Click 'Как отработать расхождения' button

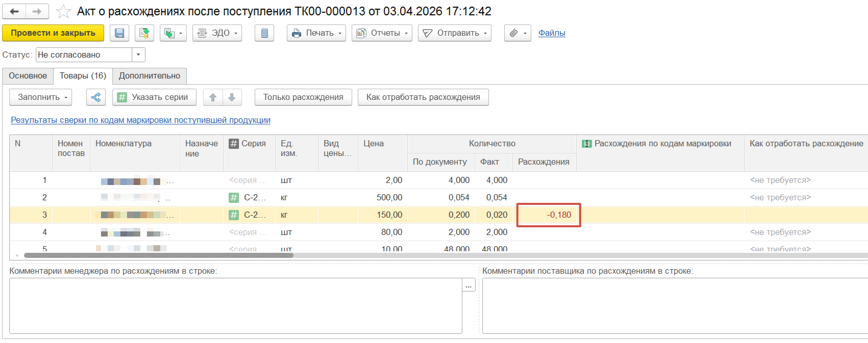point(423,97)
